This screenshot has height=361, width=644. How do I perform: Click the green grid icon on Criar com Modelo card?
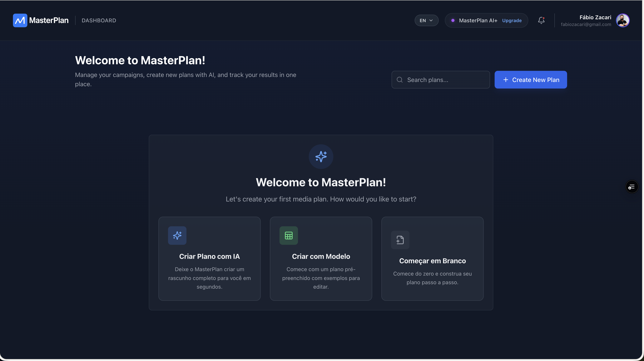[289, 235]
